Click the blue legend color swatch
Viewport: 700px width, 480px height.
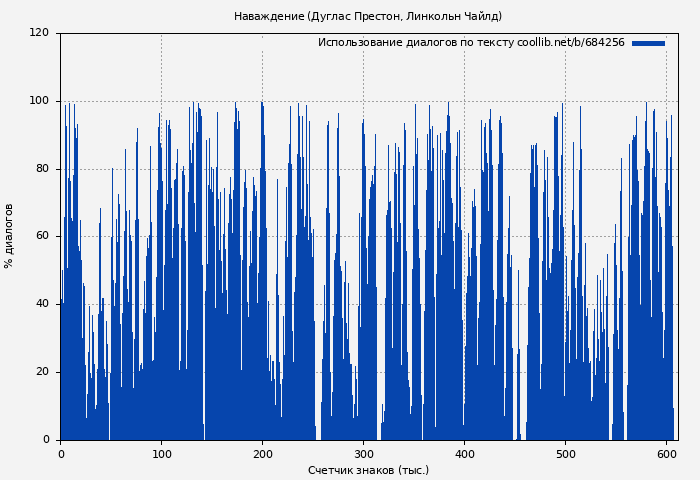pos(648,43)
